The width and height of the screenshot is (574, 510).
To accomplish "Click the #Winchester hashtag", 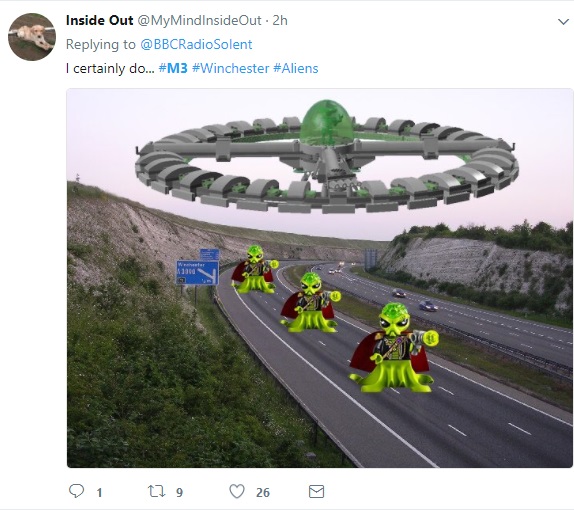I will pyautogui.click(x=231, y=68).
